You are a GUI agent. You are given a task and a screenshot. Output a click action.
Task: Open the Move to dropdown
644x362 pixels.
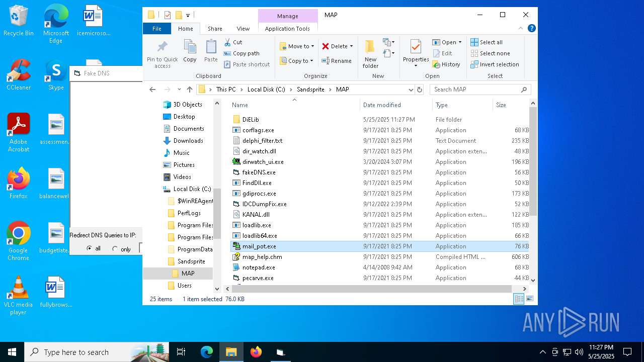[297, 46]
